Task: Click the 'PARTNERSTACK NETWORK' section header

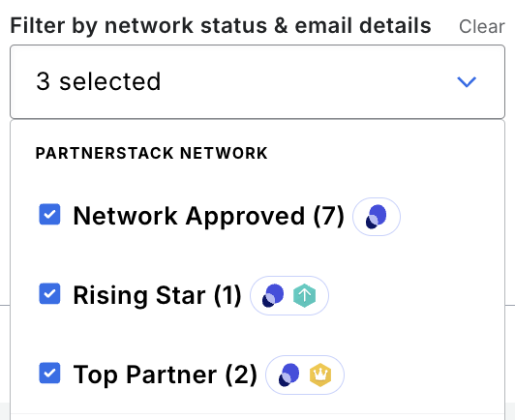Action: (151, 153)
